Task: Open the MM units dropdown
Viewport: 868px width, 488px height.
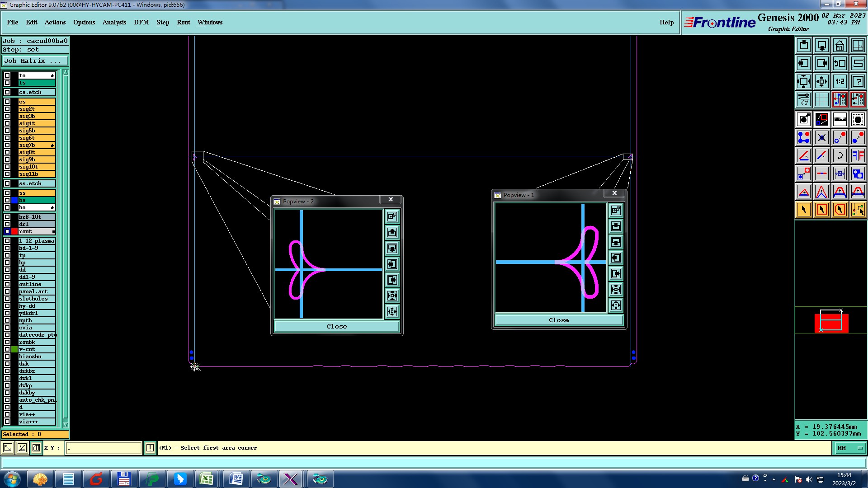Action: coord(850,448)
